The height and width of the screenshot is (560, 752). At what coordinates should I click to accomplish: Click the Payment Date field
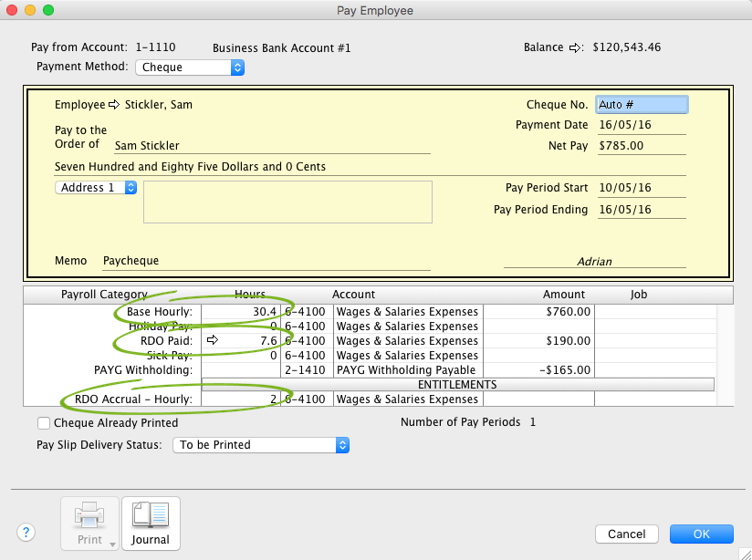(641, 125)
